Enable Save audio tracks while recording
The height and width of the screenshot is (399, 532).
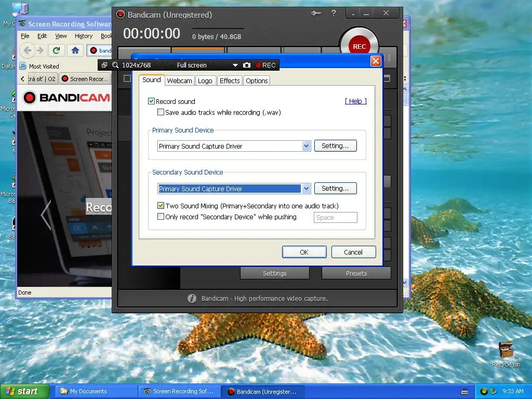click(x=161, y=112)
